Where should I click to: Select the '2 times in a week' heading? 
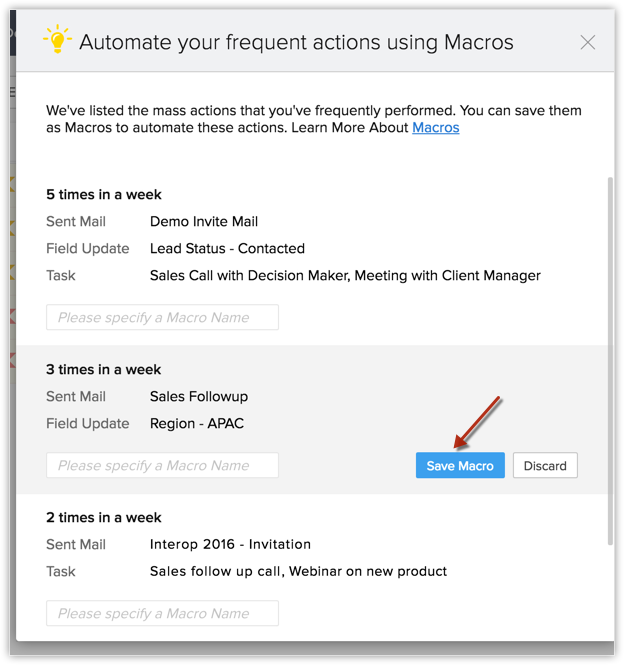[104, 518]
